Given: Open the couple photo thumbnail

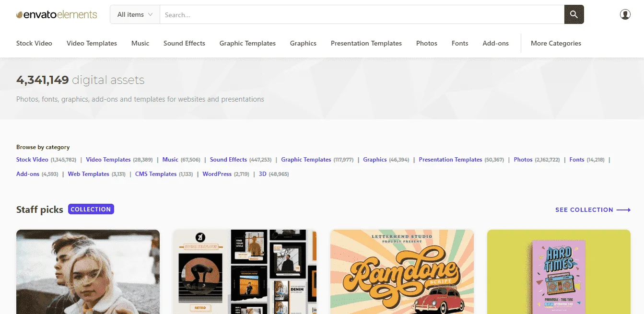Looking at the screenshot, I should [x=88, y=272].
